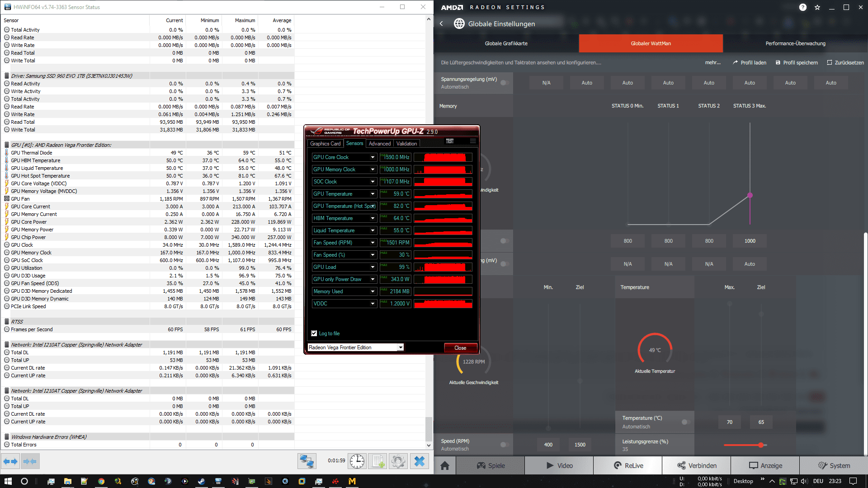Select the GPU Hot Spot Temperature row
Viewport: 868px width, 488px height.
point(147,176)
